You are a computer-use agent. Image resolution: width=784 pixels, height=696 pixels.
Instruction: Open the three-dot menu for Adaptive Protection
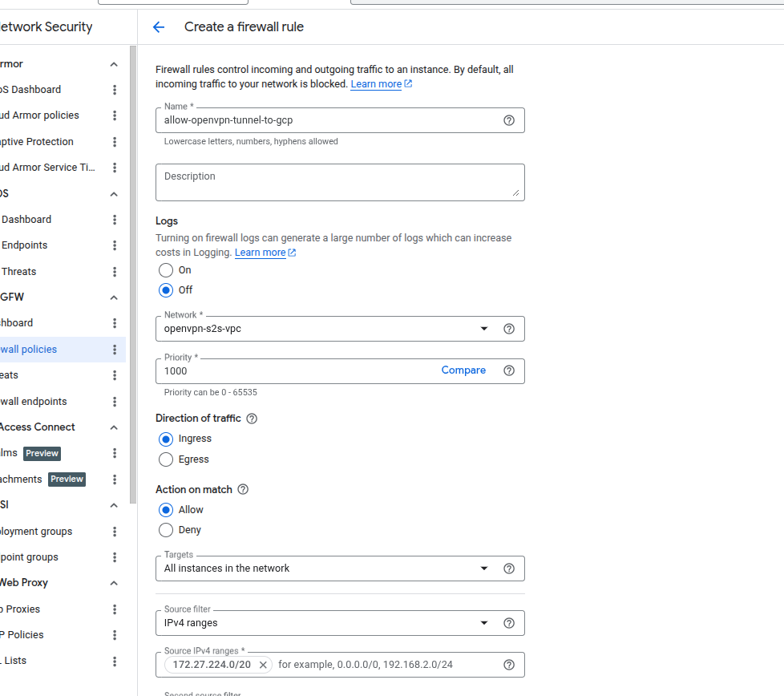pyautogui.click(x=115, y=142)
